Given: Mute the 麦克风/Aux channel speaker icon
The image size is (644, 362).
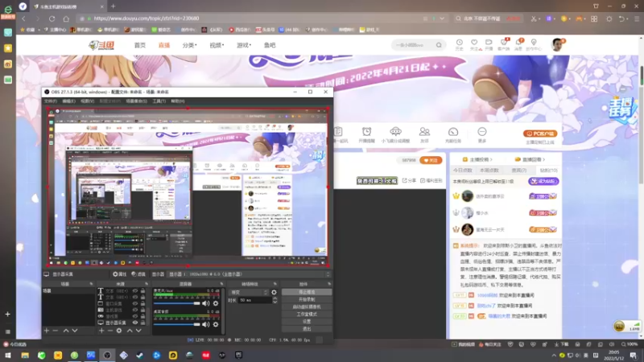Looking at the screenshot, I should click(205, 303).
